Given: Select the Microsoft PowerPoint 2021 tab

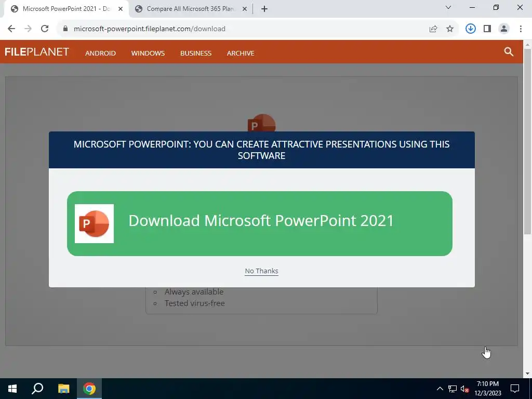Looking at the screenshot, I should 66,9.
